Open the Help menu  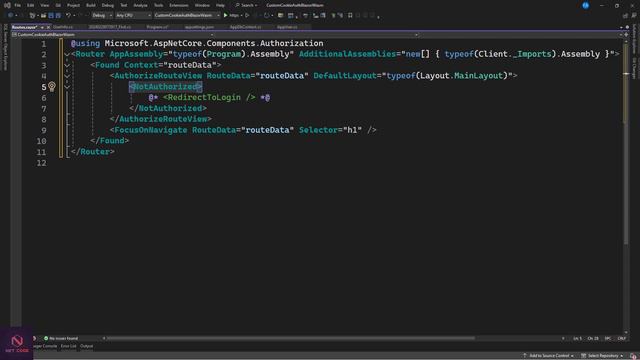tap(220, 5)
